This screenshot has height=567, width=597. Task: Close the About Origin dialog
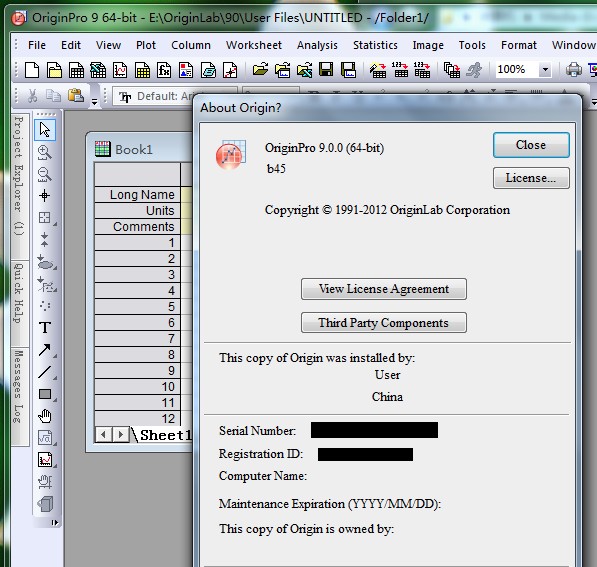pos(531,145)
